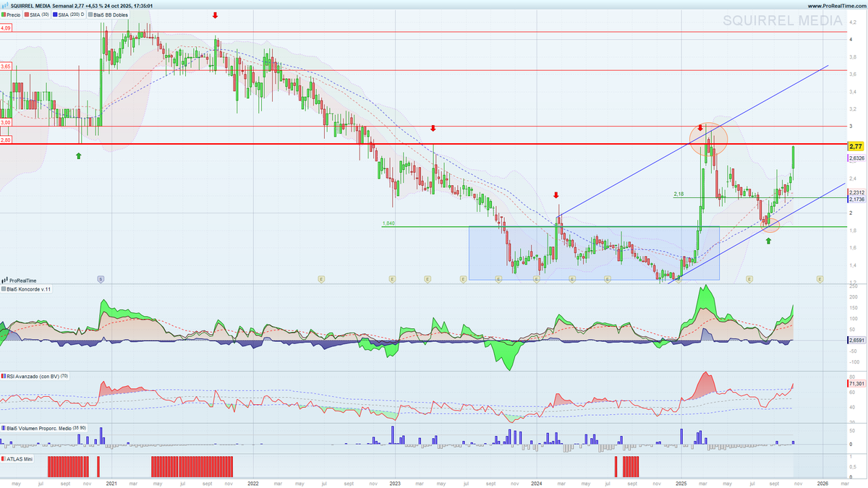Click the E event marker above 2026 label
This screenshot has height=488, width=868.
(x=820, y=278)
